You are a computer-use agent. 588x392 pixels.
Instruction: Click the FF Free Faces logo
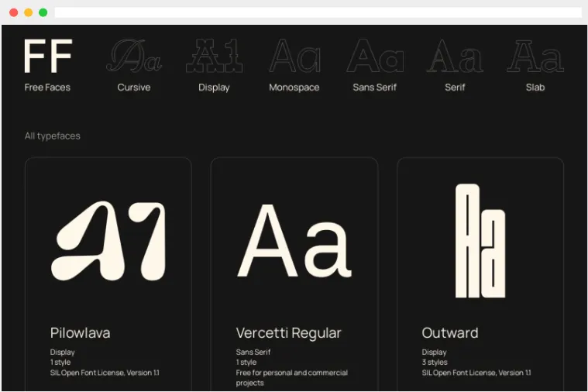point(48,56)
